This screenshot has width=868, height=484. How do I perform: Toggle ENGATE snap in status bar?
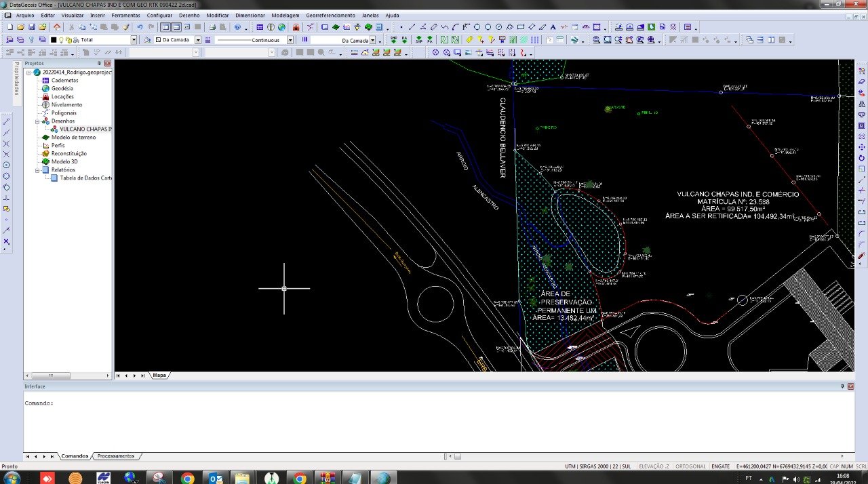(720, 466)
